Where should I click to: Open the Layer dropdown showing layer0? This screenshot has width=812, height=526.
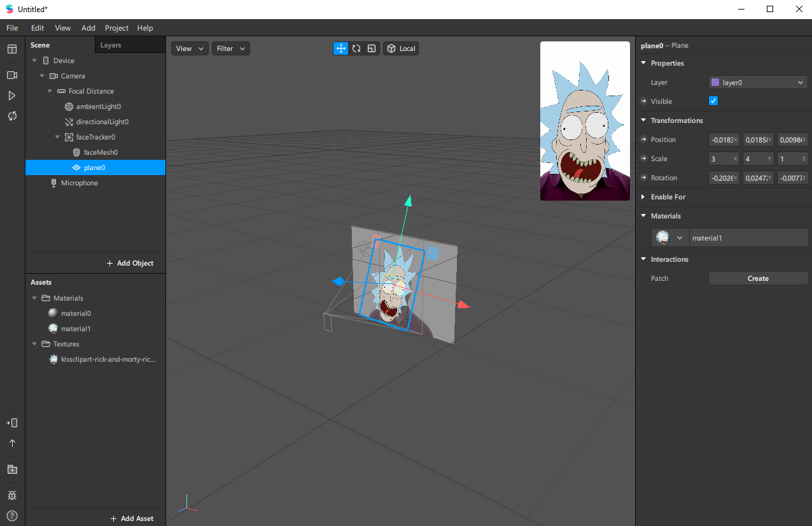point(759,82)
